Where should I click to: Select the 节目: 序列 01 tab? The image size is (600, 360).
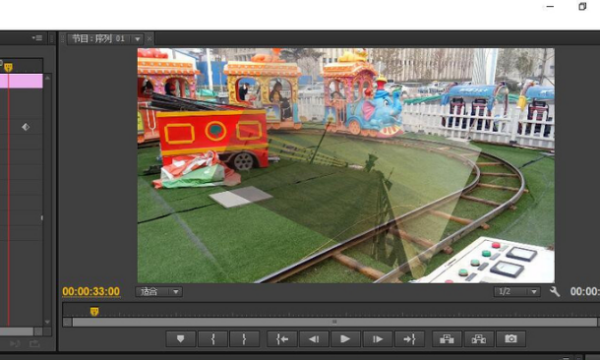click(98, 39)
